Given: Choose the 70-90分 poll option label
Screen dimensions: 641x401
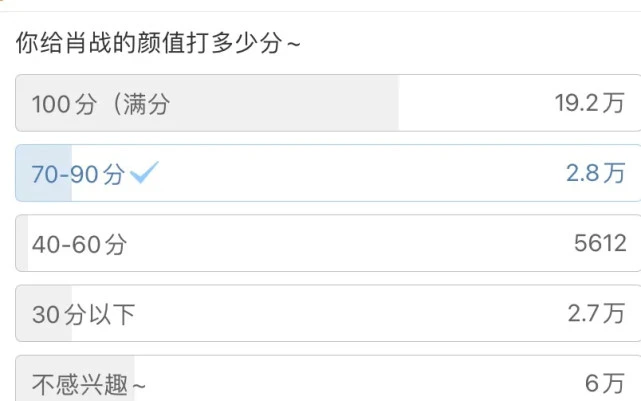Looking at the screenshot, I should [x=78, y=174].
